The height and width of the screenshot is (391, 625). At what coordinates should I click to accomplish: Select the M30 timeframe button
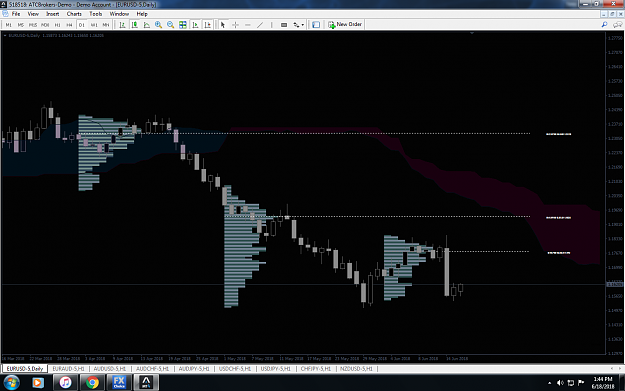click(45, 25)
